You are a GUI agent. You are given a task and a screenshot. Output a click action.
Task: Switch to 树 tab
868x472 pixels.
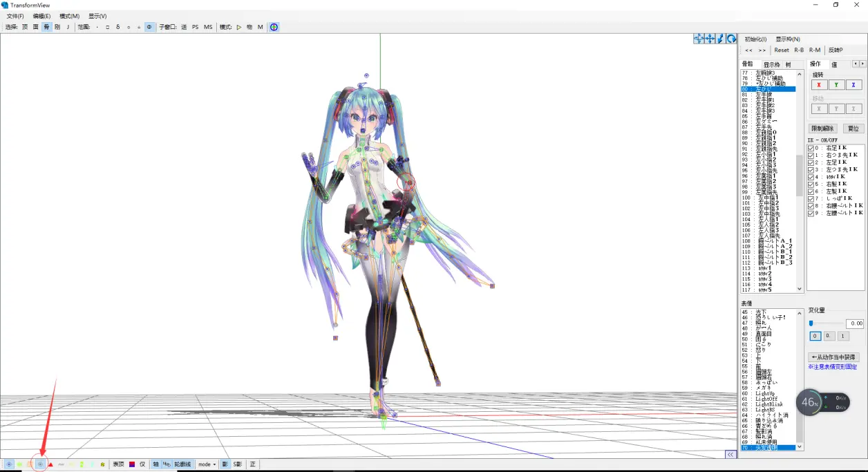789,64
